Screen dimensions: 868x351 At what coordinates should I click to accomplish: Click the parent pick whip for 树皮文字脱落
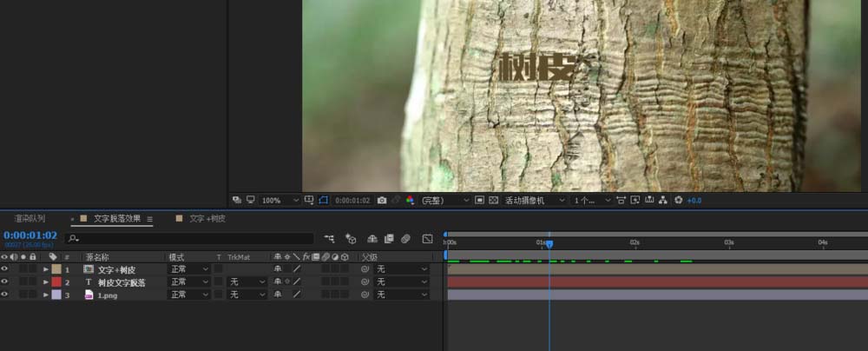pyautogui.click(x=365, y=281)
